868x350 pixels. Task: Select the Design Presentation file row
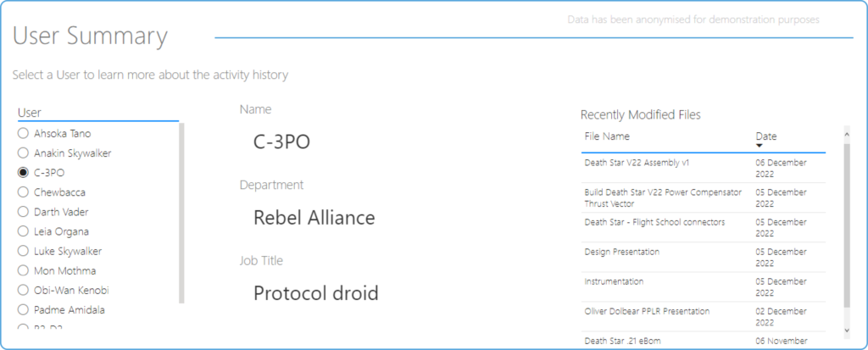coord(703,258)
